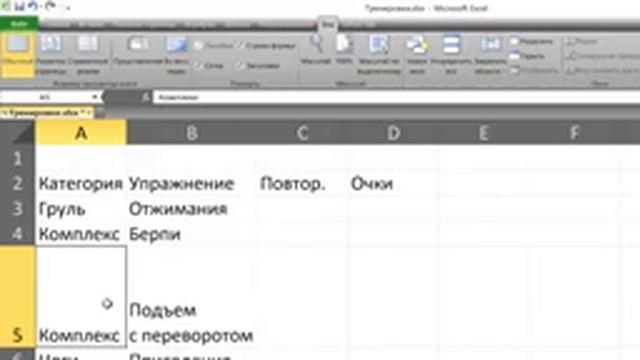The image size is (640, 360).
Task: Open Freeze Panes (Закрепить области) dropdown
Action: pyautogui.click(x=490, y=56)
